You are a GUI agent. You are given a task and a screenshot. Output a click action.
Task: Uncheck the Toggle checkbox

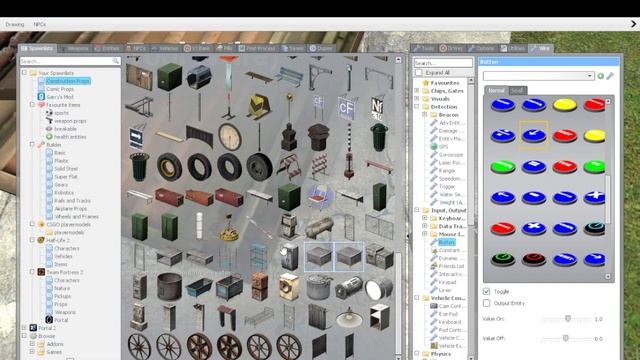(x=486, y=291)
